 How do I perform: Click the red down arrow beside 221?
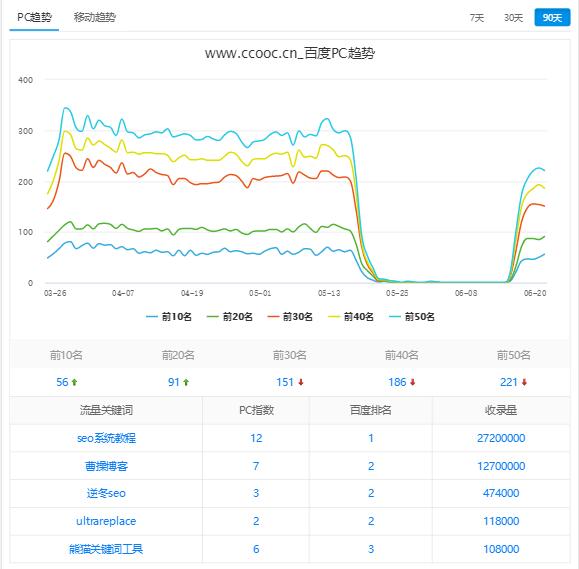pos(524,382)
